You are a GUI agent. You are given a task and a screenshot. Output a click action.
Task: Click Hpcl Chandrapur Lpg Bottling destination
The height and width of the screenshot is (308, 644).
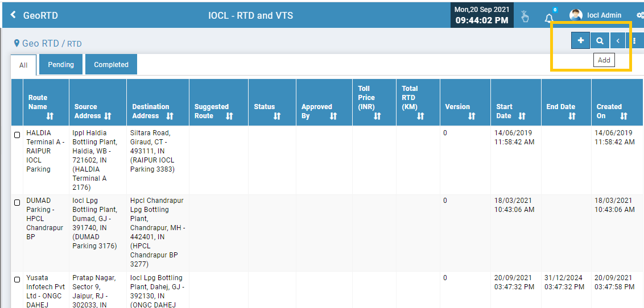(158, 232)
